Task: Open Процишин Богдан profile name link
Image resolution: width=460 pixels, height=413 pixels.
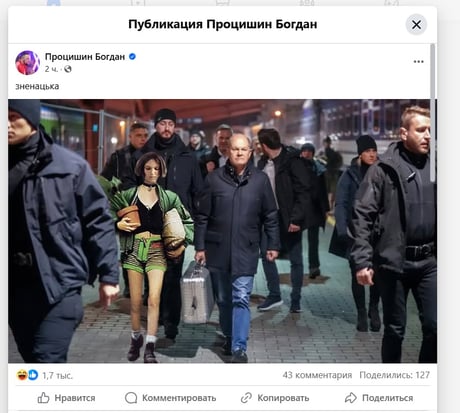Action: point(85,57)
